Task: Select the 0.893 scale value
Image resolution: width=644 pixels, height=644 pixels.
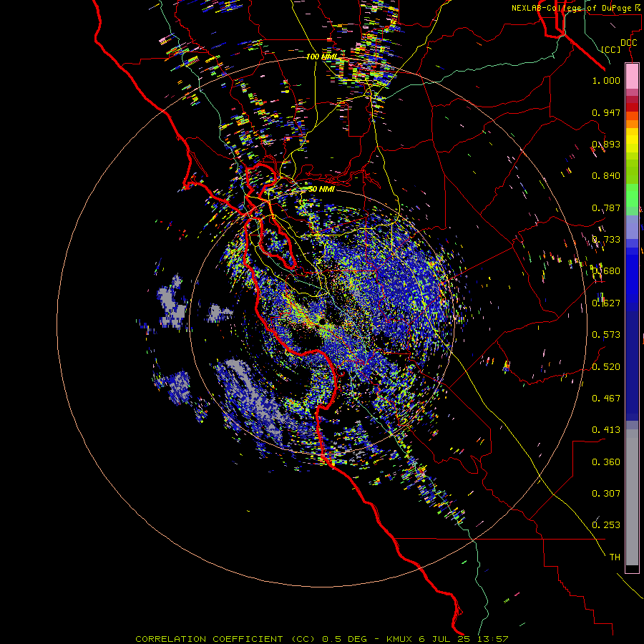Action: pos(606,144)
